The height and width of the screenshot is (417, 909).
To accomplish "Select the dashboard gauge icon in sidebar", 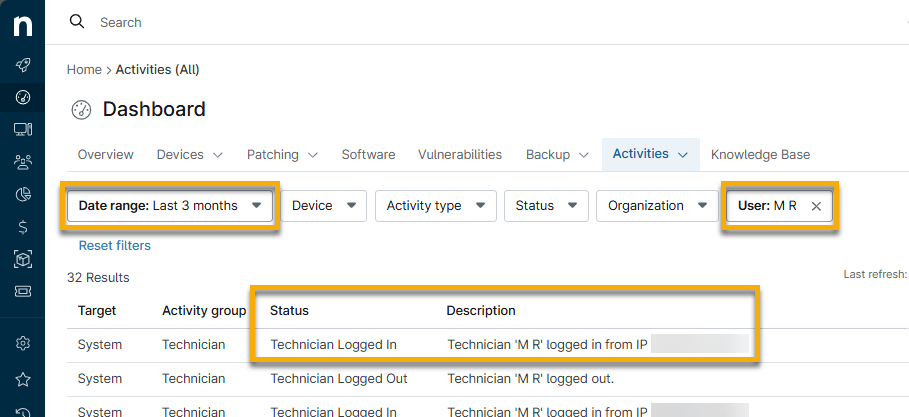I will [x=22, y=97].
